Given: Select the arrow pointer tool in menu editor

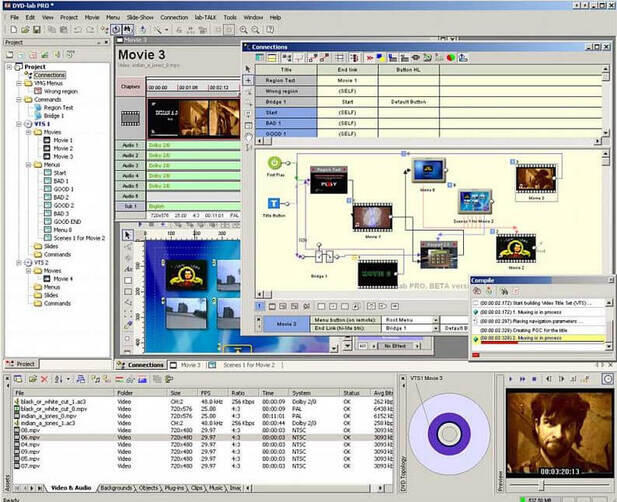Looking at the screenshot, I should coord(128,235).
